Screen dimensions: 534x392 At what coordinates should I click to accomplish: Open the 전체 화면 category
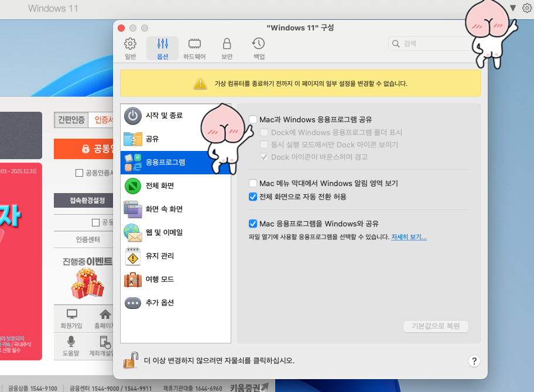coord(176,186)
